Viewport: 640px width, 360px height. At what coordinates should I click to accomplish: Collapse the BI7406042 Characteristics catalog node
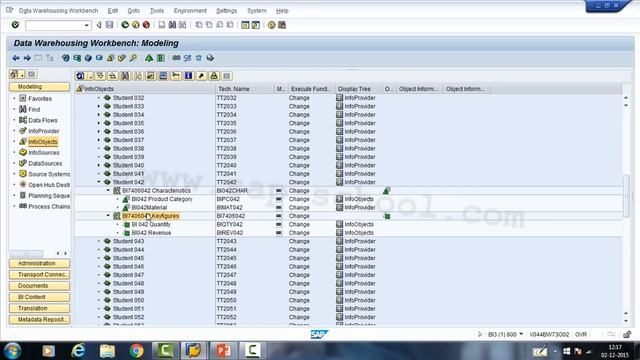point(108,191)
